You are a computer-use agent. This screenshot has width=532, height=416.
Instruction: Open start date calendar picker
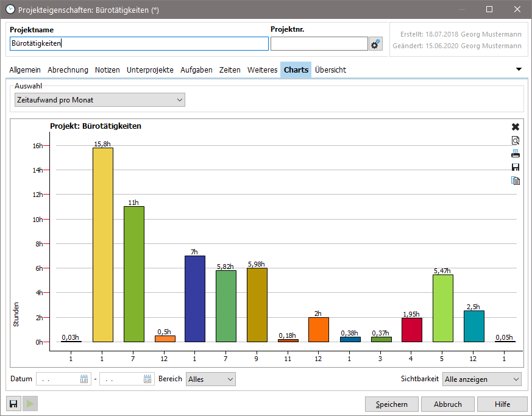coord(84,379)
